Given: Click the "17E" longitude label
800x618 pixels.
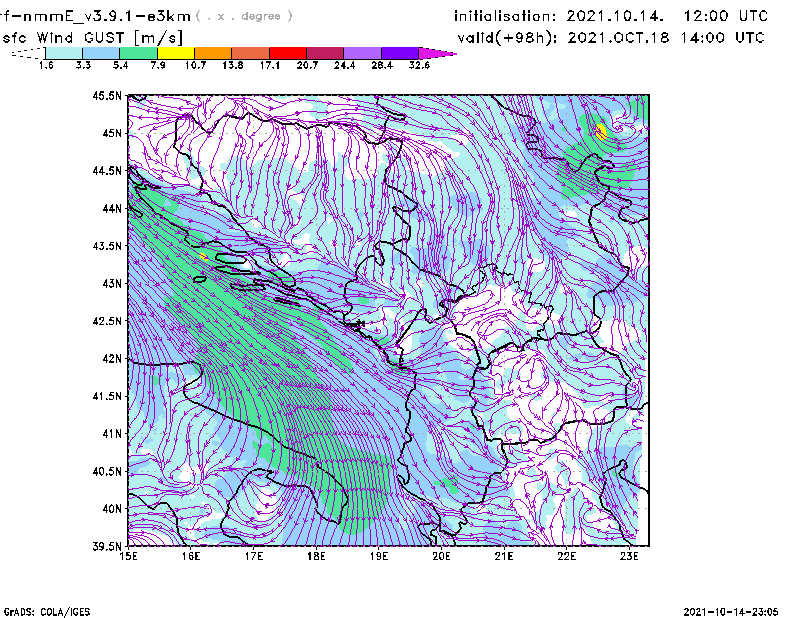Looking at the screenshot, I should [254, 556].
